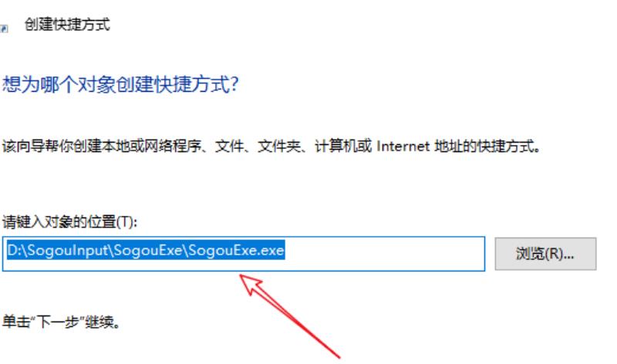Click the heading 想为哪个对象创建快捷方式?

click(x=120, y=84)
